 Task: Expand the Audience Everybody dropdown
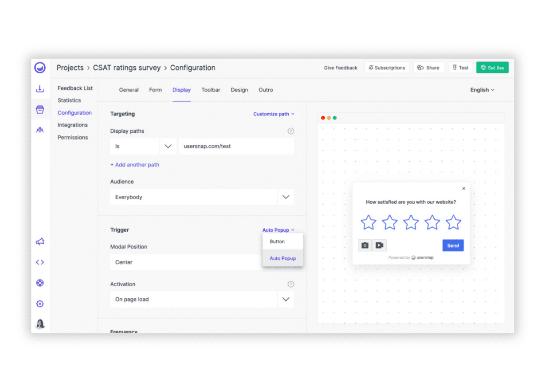coord(285,197)
